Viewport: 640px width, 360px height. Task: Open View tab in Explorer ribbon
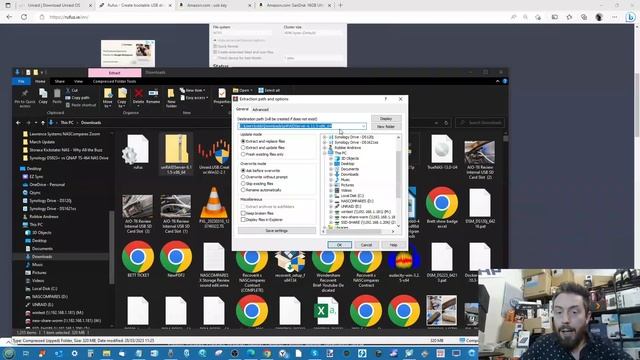pos(78,81)
